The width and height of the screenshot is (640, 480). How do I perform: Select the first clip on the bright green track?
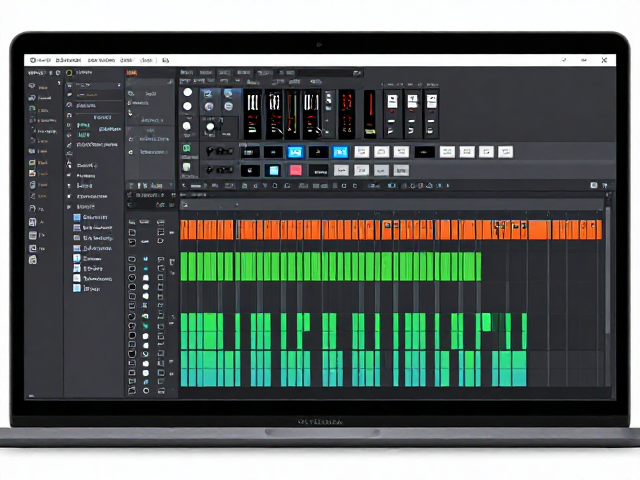coord(184,266)
